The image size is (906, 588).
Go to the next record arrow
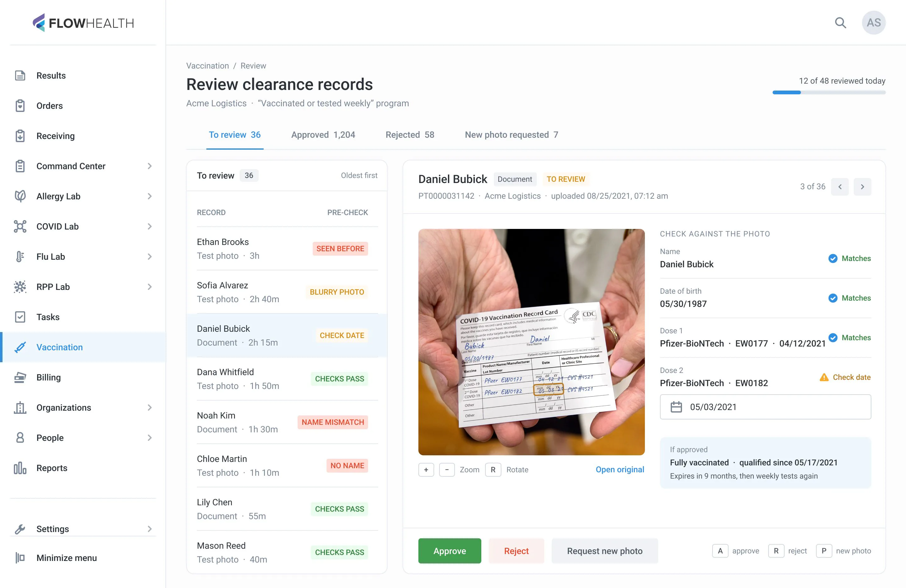862,186
